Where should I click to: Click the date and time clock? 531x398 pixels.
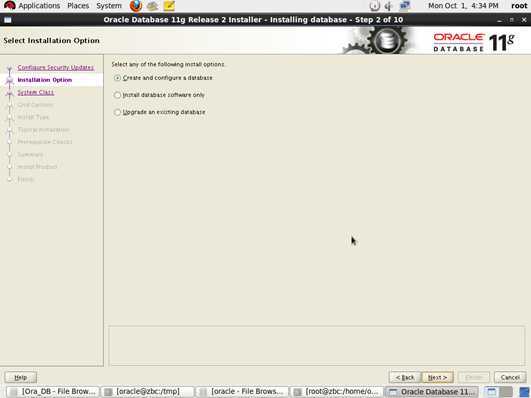[463, 6]
